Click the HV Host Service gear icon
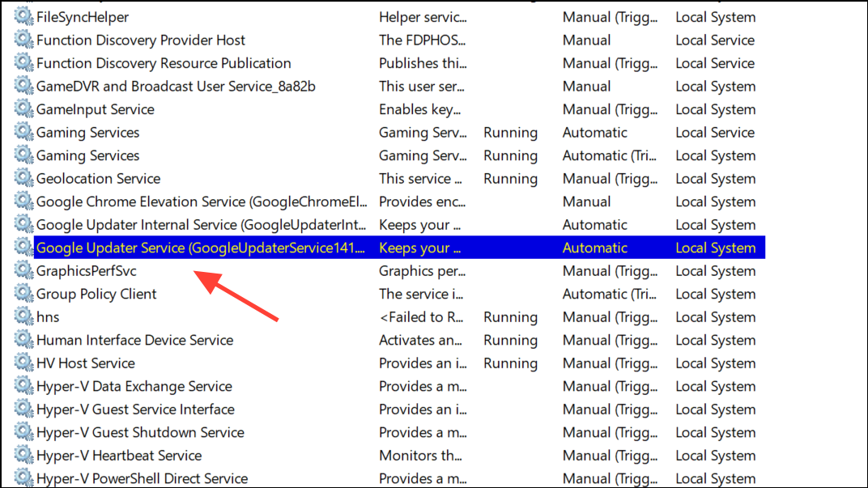The image size is (868, 488). click(24, 363)
